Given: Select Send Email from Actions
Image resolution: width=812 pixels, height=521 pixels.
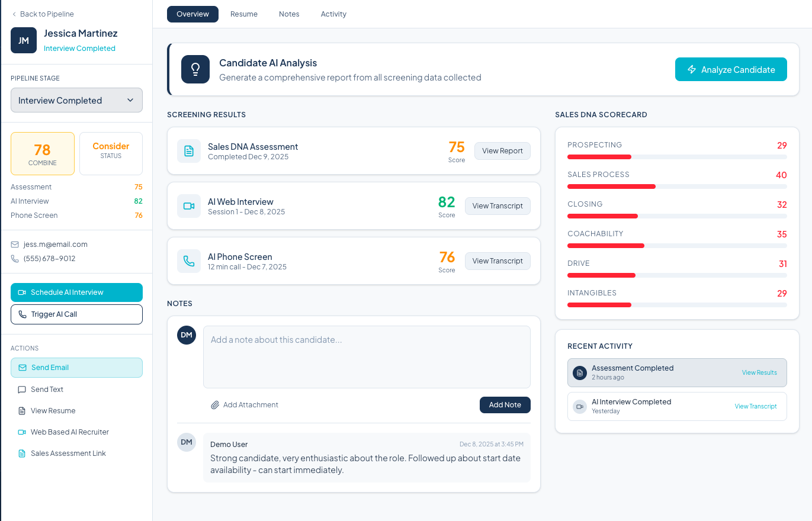Looking at the screenshot, I should click(76, 367).
